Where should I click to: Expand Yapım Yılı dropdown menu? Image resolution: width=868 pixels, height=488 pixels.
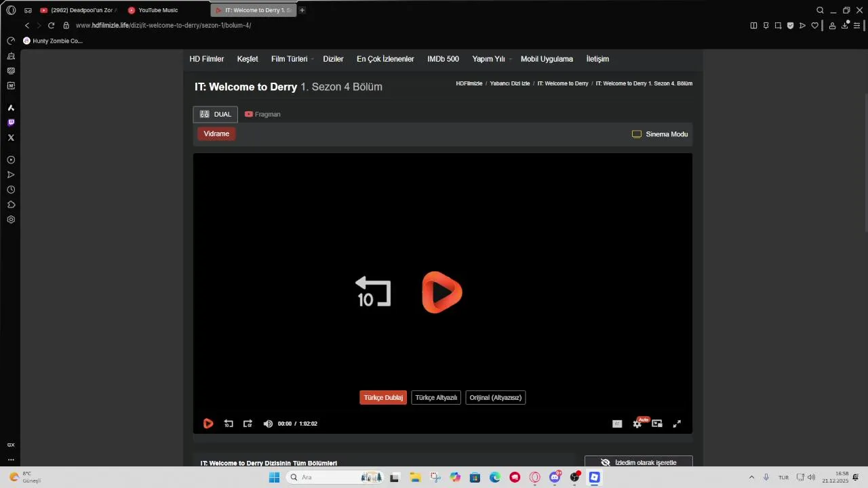click(x=491, y=59)
